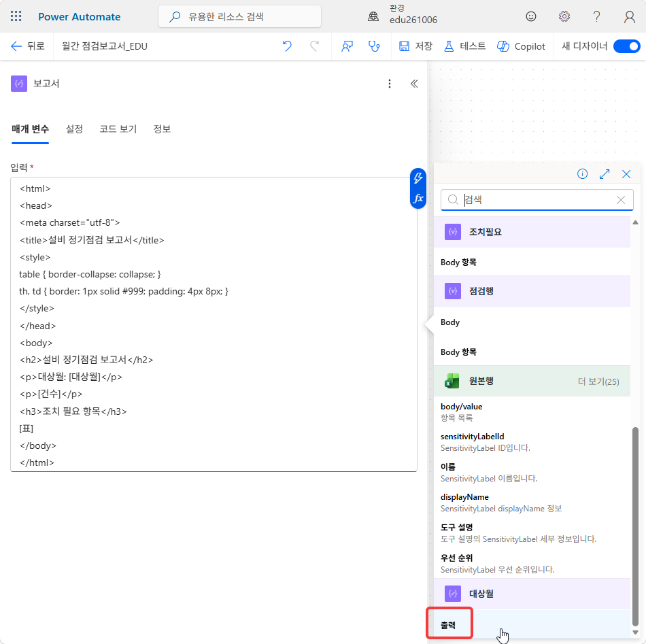
Task: Toggle the 새 디자이너 switch
Action: coord(626,46)
